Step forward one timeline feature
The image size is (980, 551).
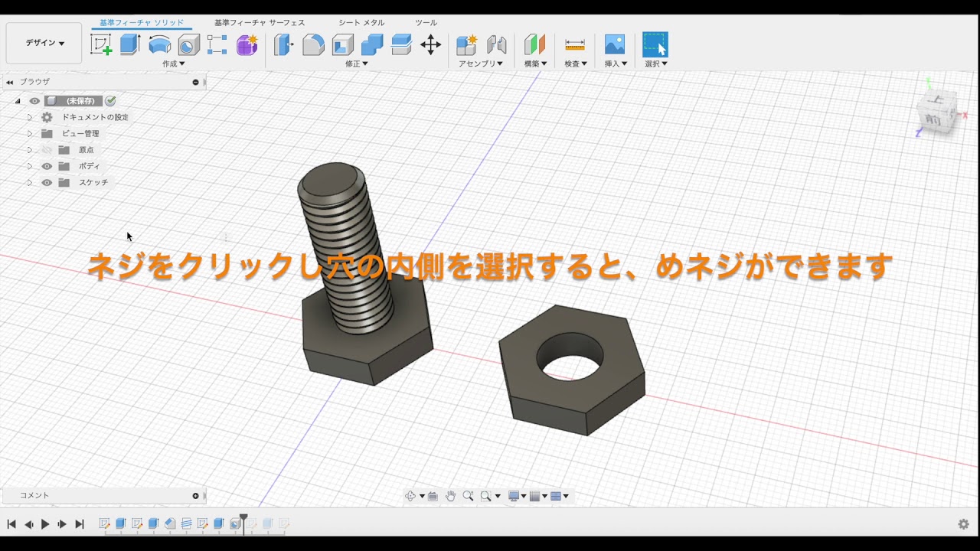click(x=62, y=524)
